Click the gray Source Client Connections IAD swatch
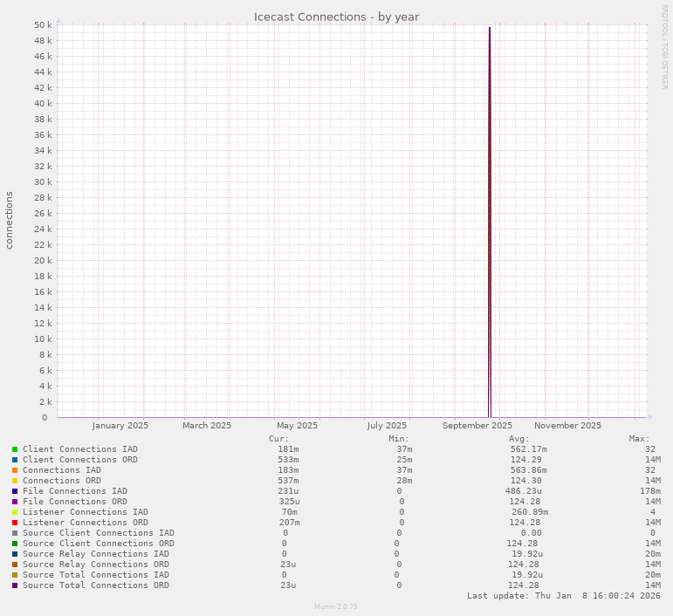Screen dimensions: 673x616 [x=15, y=533]
